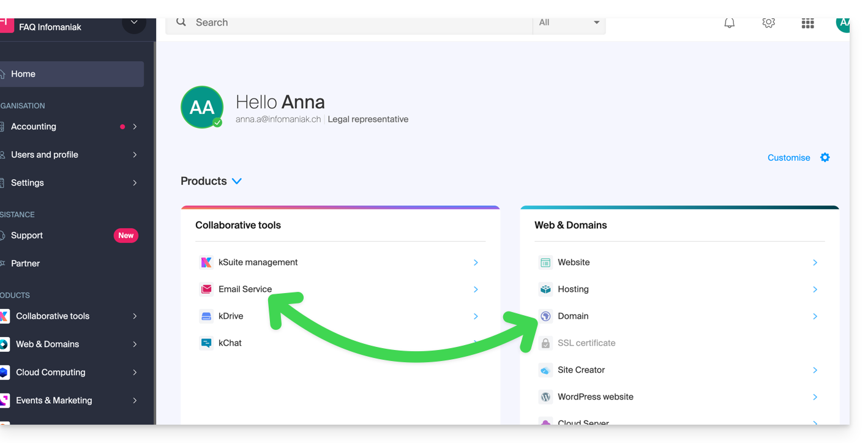868x443 pixels.
Task: Click the kSuite management icon
Action: (206, 262)
